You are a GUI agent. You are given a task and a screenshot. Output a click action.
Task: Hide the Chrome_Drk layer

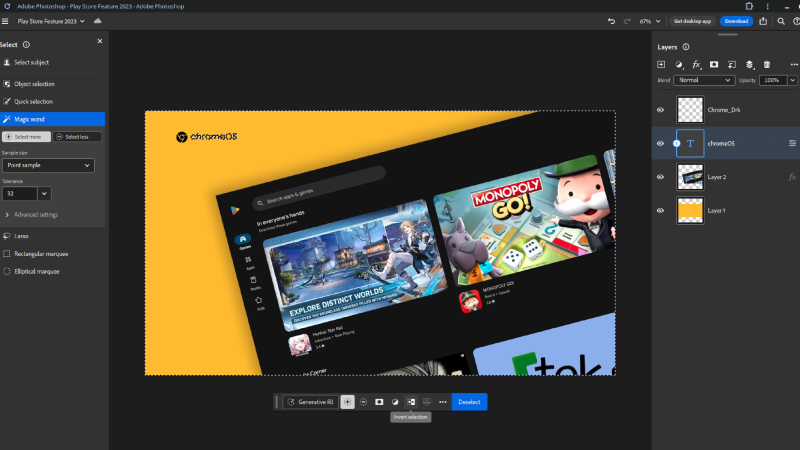coord(660,110)
